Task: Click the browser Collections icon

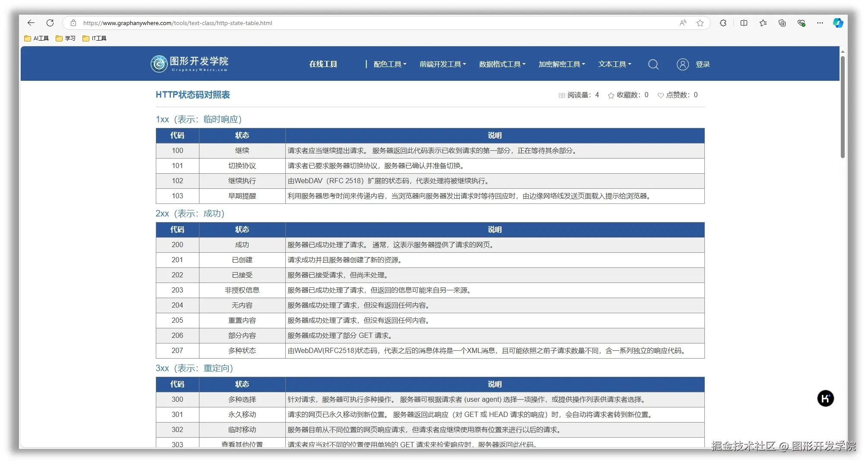Action: [782, 23]
